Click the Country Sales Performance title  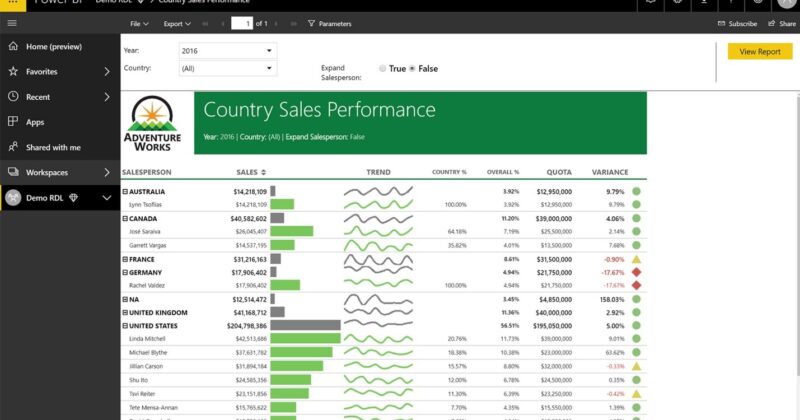coord(319,110)
